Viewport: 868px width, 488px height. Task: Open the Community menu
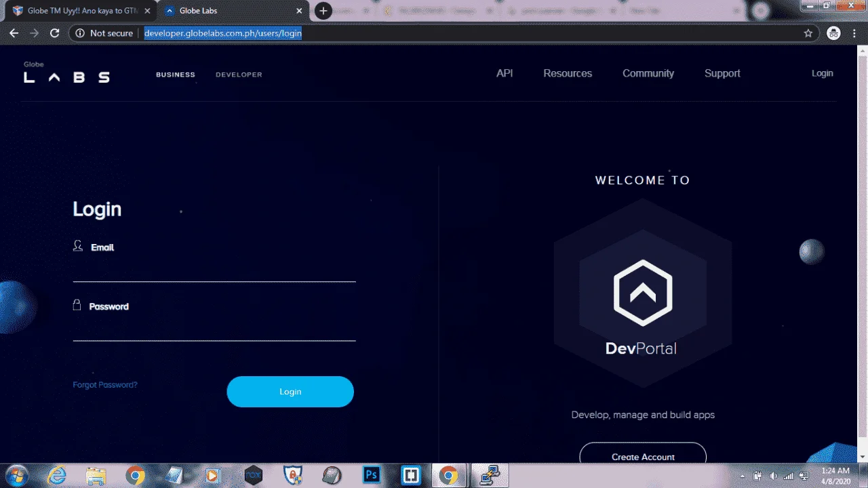[x=648, y=73]
